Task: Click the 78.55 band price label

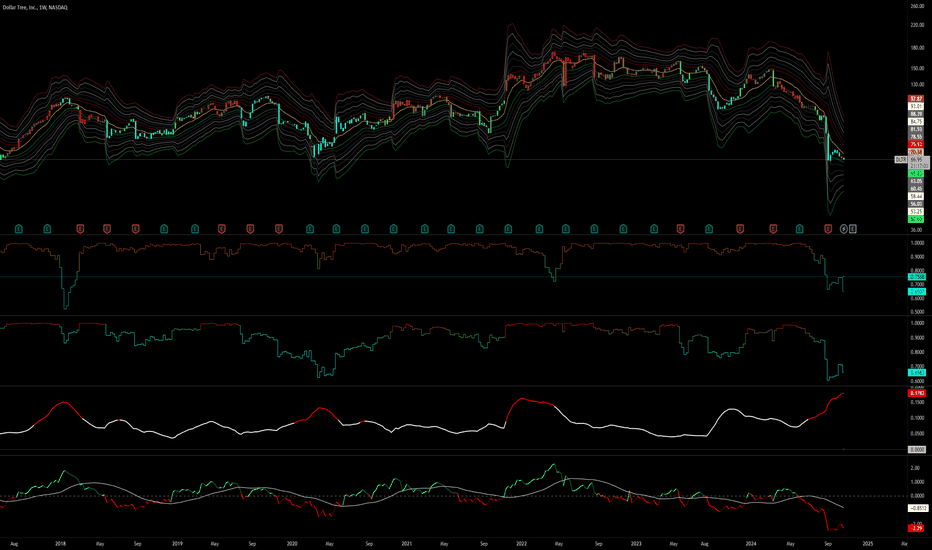Action: click(x=916, y=137)
